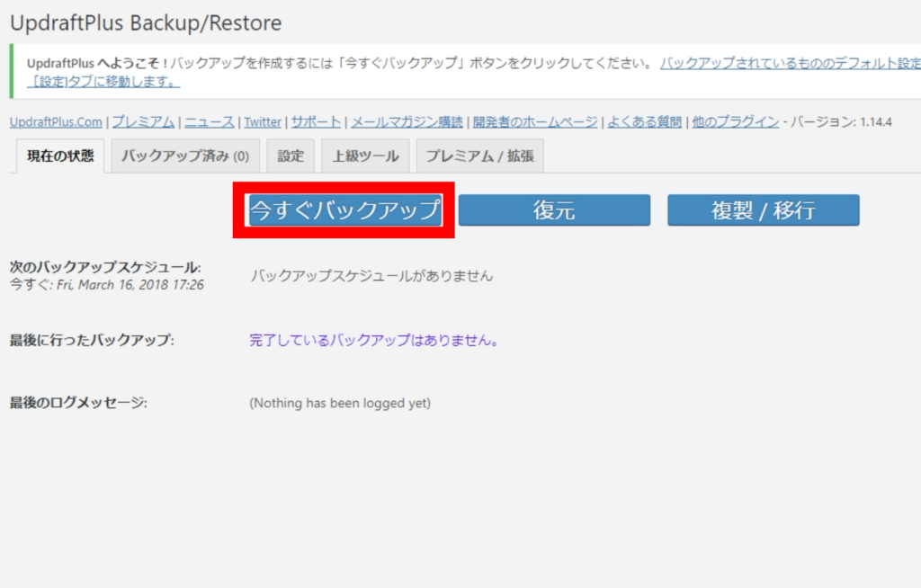Open the 設定 tab
Image resolution: width=921 pixels, height=588 pixels.
click(x=291, y=156)
